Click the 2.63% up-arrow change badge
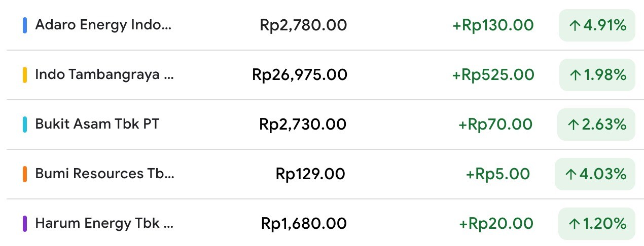The image size is (644, 246). click(x=596, y=125)
